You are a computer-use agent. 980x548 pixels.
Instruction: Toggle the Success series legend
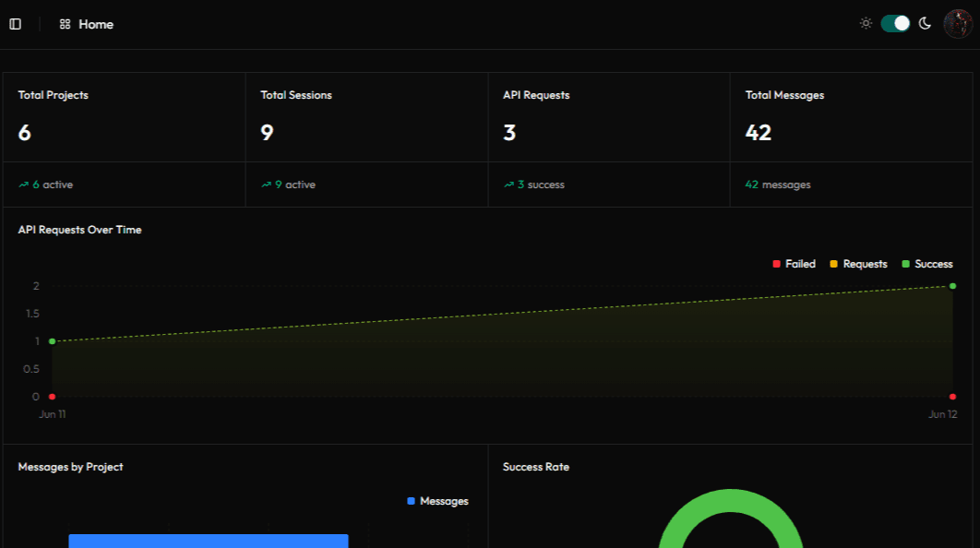pos(926,264)
